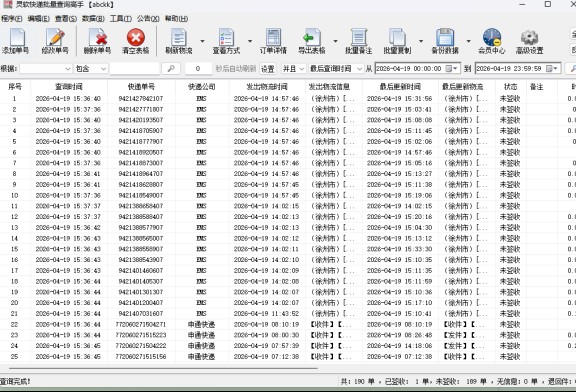576x392 pixels.
Task: Open the 程序(F) menu
Action: pyautogui.click(x=11, y=18)
